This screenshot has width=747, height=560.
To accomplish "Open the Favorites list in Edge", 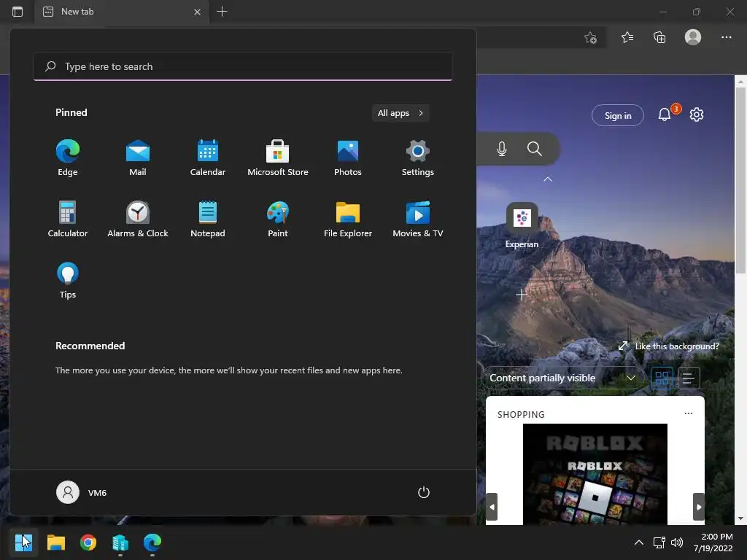I will pyautogui.click(x=627, y=37).
